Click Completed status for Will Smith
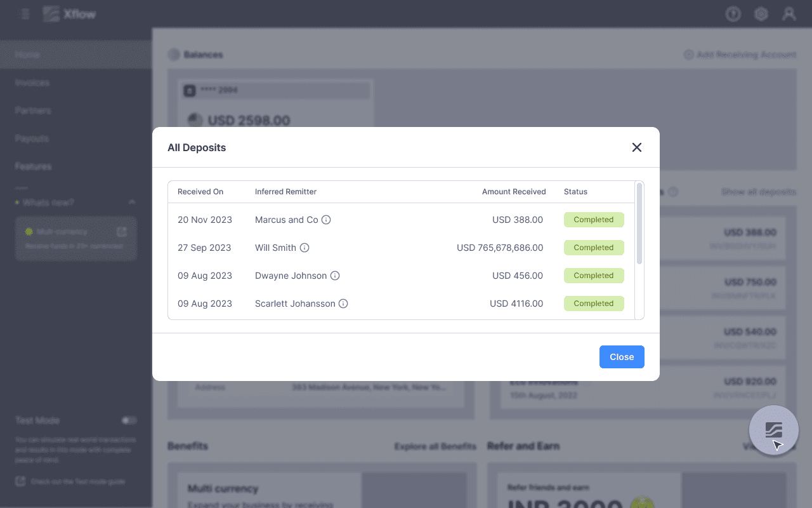 [594, 248]
